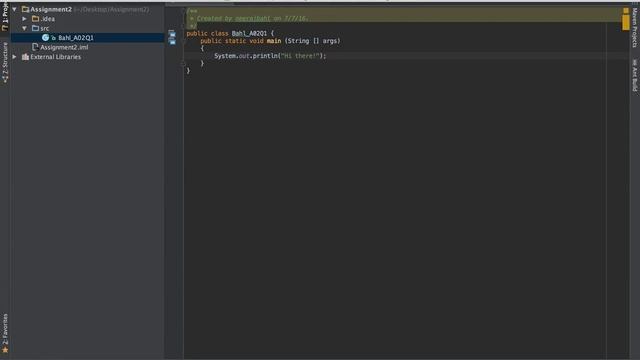Click the System.out.println call
The image size is (640, 360).
click(246, 56)
